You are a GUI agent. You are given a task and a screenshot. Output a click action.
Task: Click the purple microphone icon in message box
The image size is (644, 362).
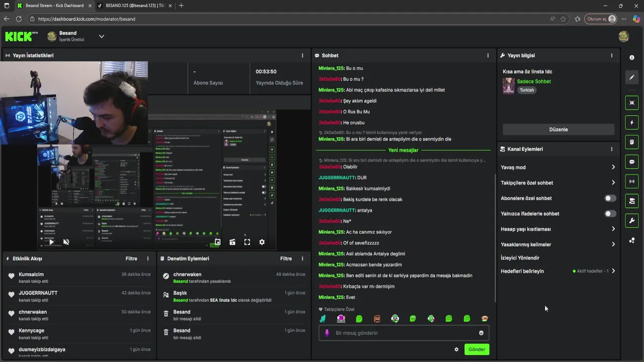[x=327, y=333]
